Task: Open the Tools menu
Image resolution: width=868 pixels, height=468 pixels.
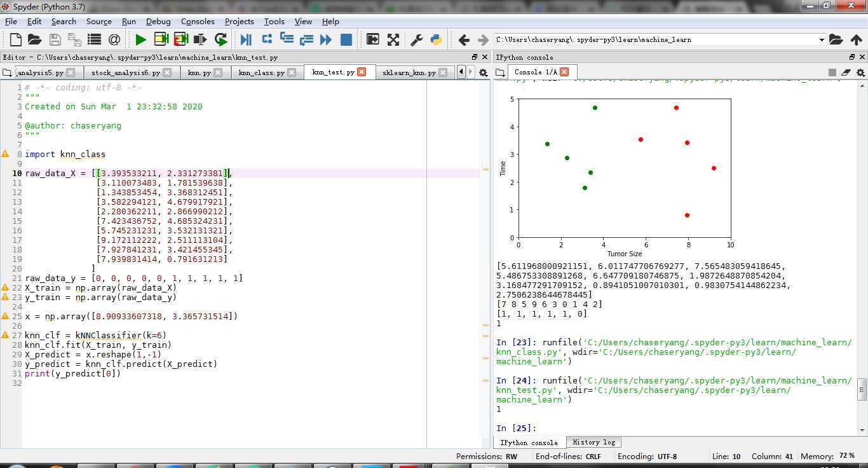Action: [275, 21]
